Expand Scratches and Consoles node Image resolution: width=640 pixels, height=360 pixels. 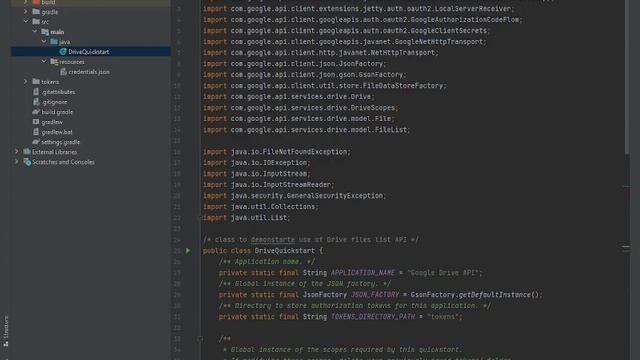pos(17,162)
